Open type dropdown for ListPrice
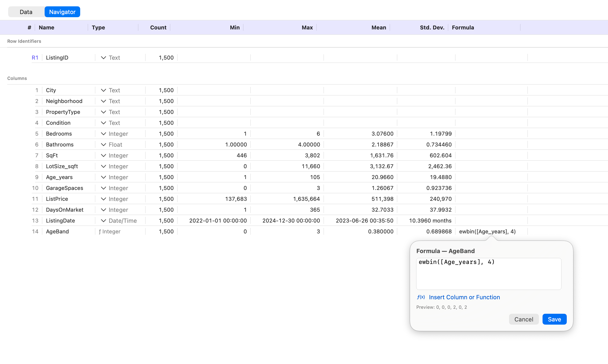608x364 pixels. pyautogui.click(x=103, y=199)
